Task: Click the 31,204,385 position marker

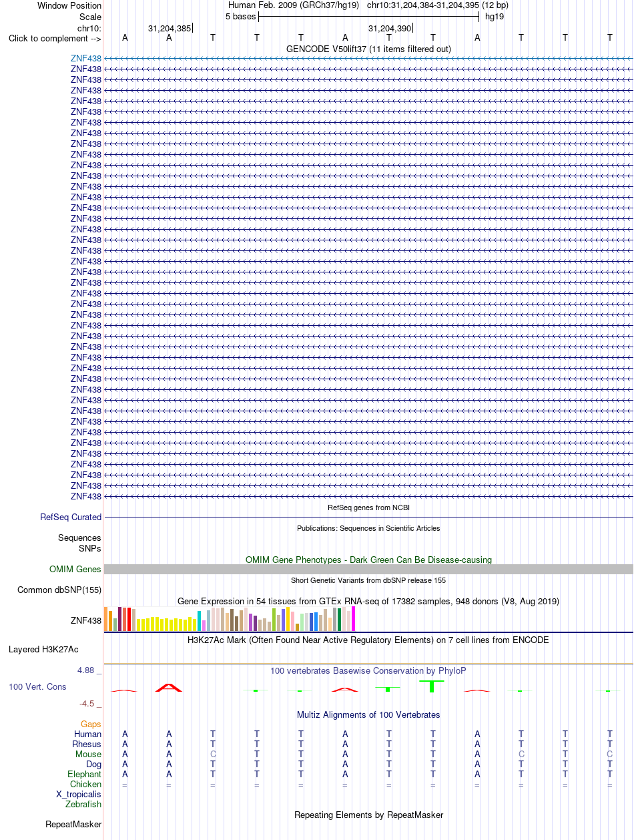Action: pos(170,28)
